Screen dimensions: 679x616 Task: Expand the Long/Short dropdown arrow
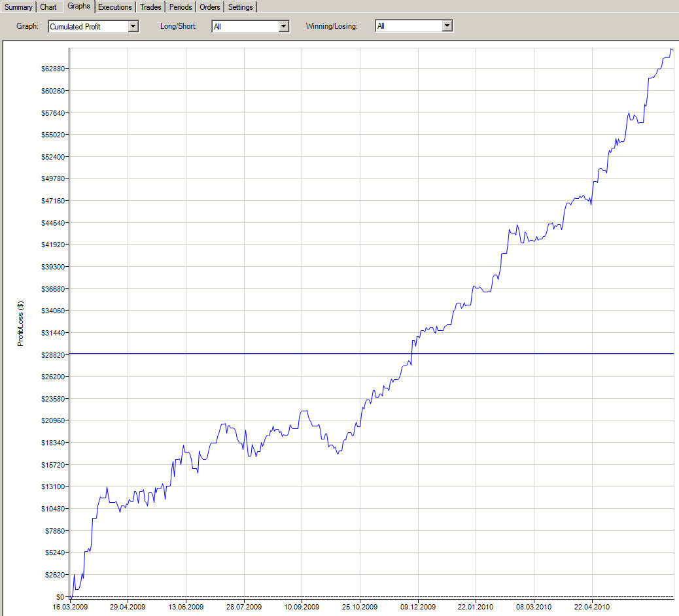tap(283, 26)
